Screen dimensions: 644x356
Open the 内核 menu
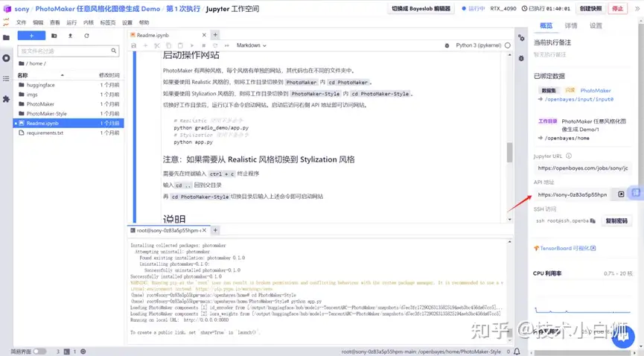click(89, 22)
